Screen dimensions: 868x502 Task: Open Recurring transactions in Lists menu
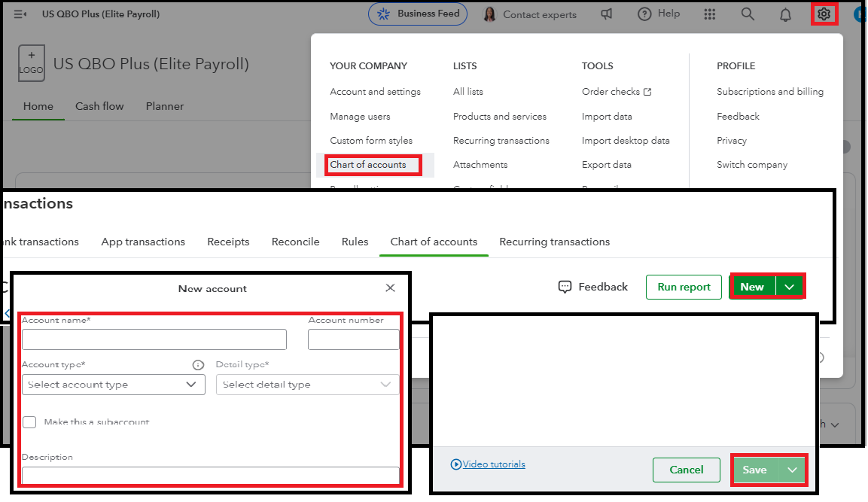501,141
